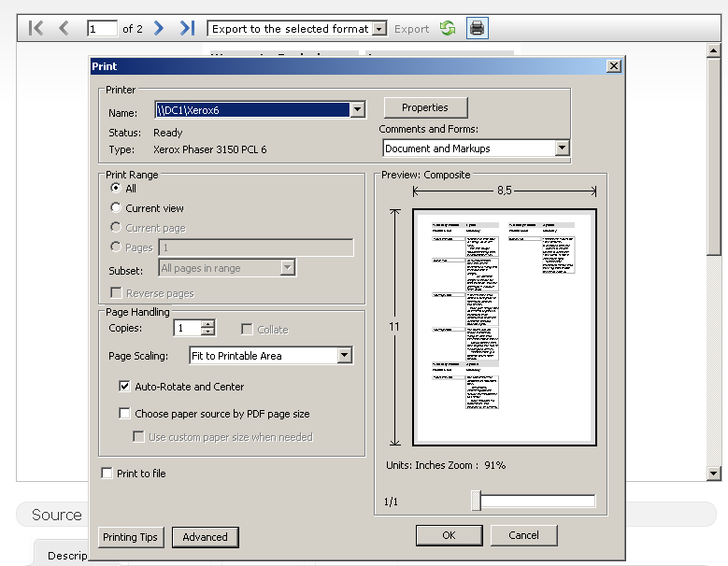Increase copies with up spinner

pos(208,324)
